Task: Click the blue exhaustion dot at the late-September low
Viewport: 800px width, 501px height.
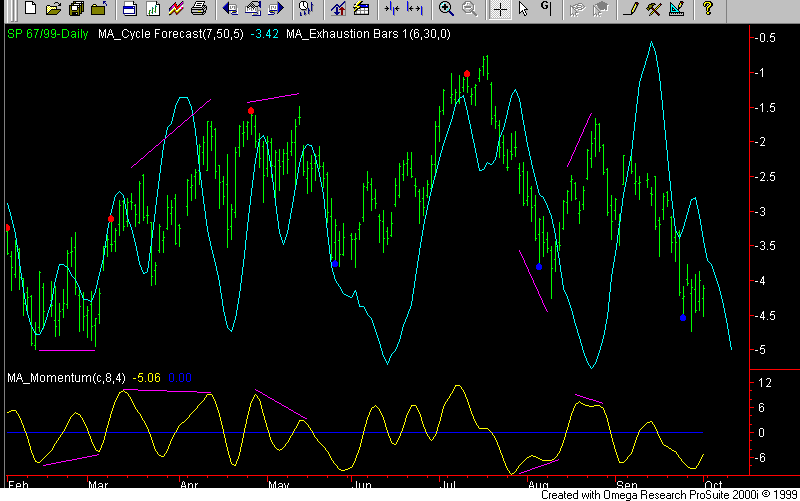Action: [683, 318]
